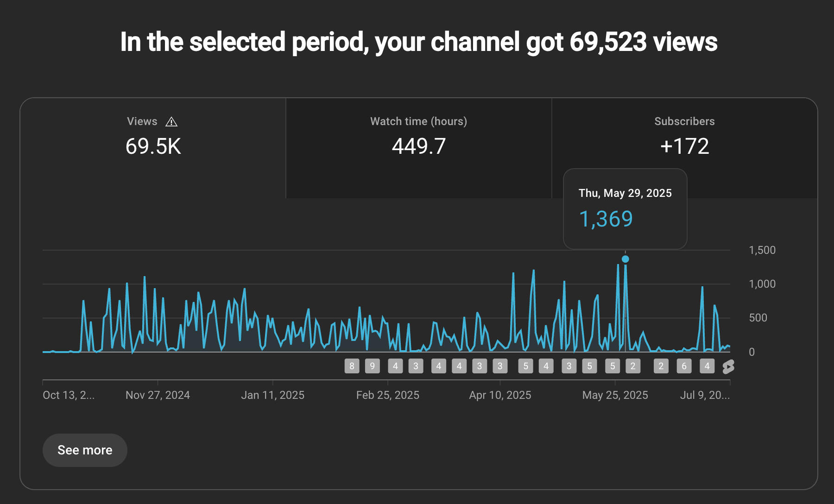Select the 3 marker between 4 and 5 markers
Image resolution: width=834 pixels, height=504 pixels.
click(569, 366)
